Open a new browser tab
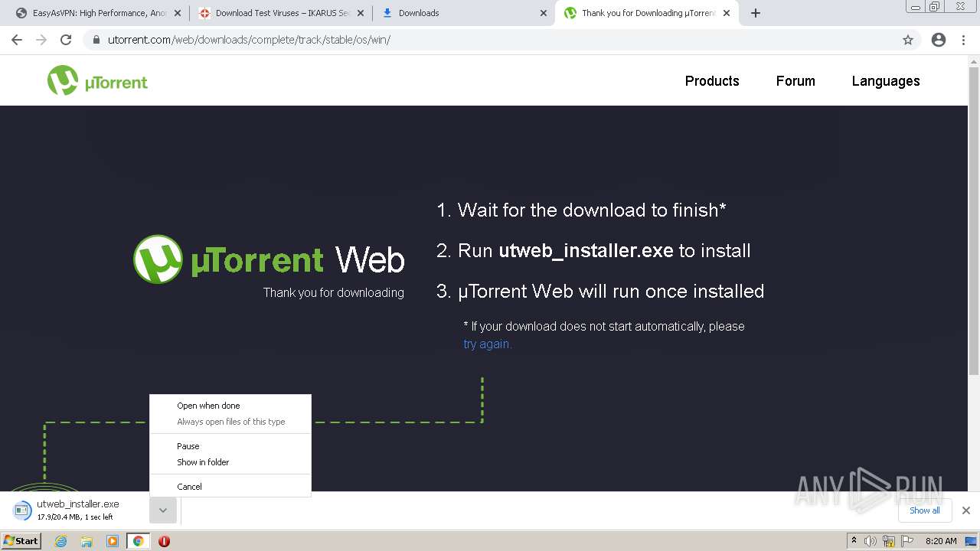The height and width of the screenshot is (551, 980). 756,13
